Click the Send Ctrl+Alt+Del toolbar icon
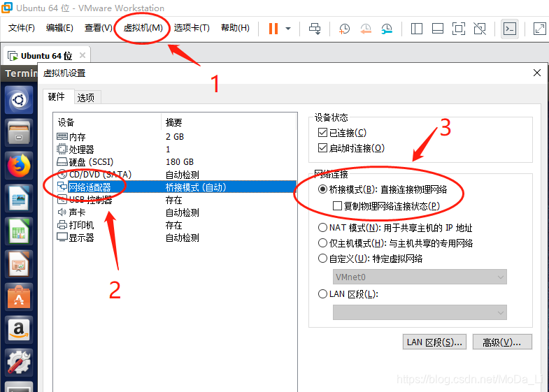 [315, 29]
